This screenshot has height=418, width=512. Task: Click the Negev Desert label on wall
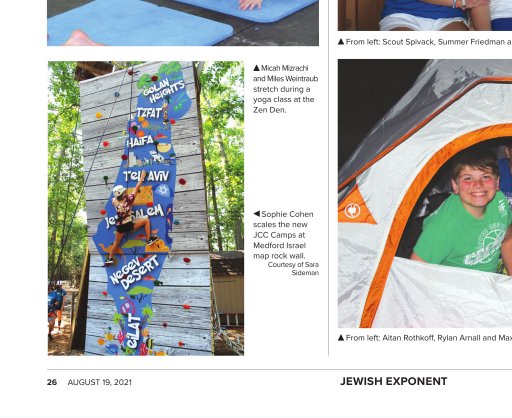(135, 272)
